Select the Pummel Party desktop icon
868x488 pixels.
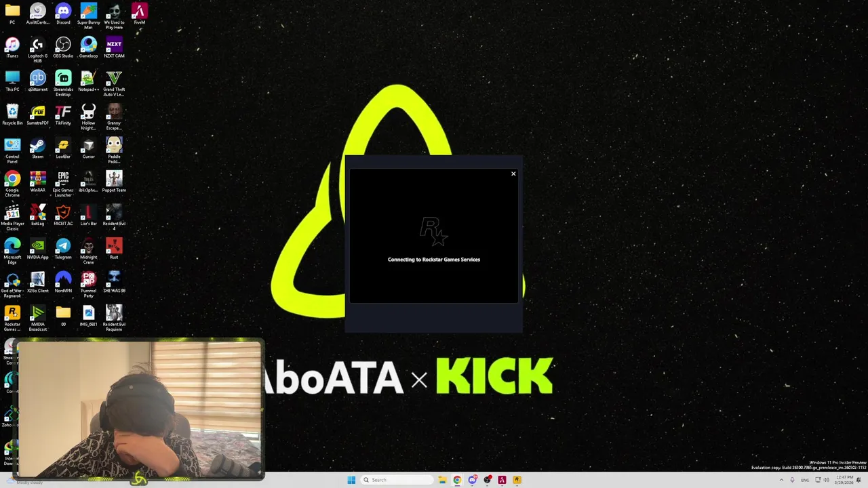point(88,285)
